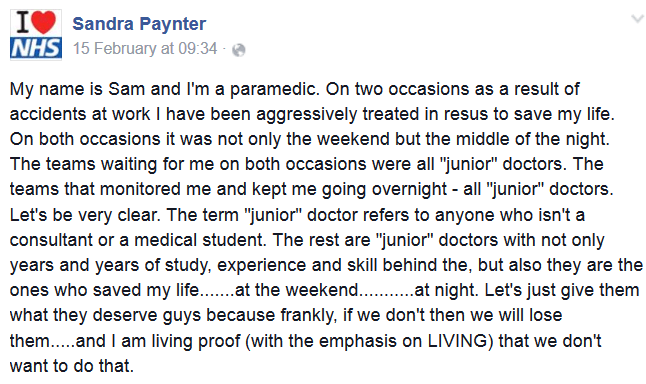Click the phrase 'accidents at work'
Image resolution: width=646 pixels, height=384 pixels.
click(x=80, y=114)
